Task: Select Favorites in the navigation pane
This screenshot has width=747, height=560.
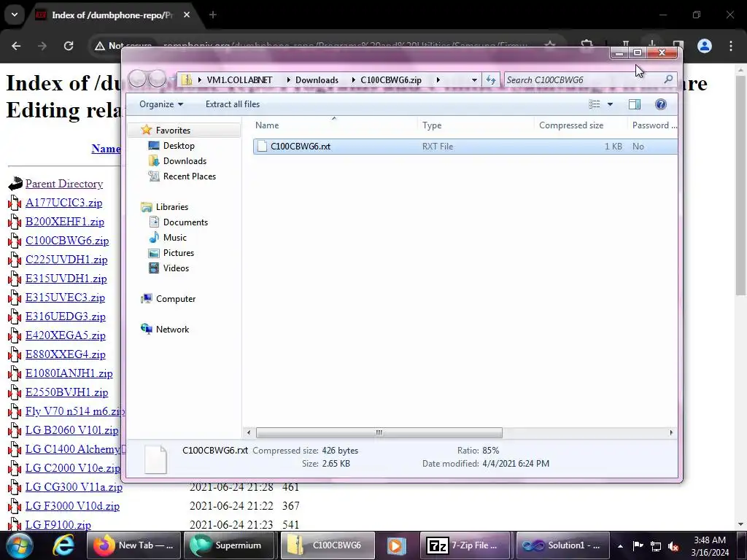Action: pos(173,130)
